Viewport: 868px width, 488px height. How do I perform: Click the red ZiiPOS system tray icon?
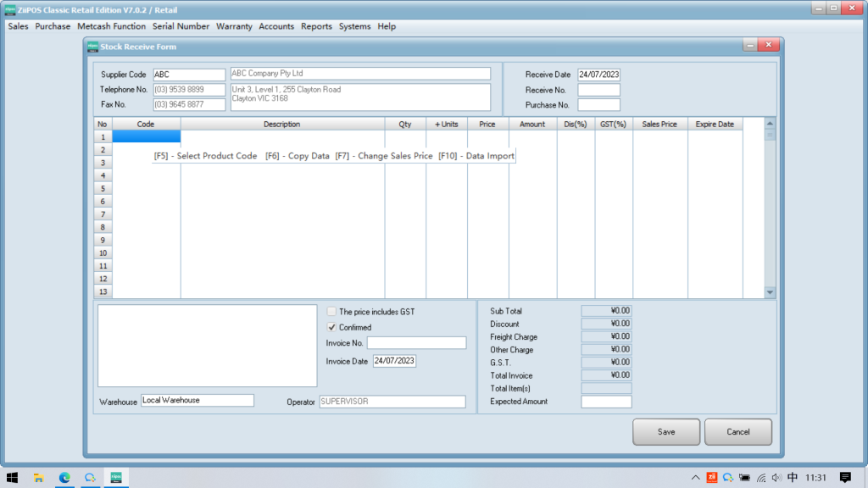[712, 478]
